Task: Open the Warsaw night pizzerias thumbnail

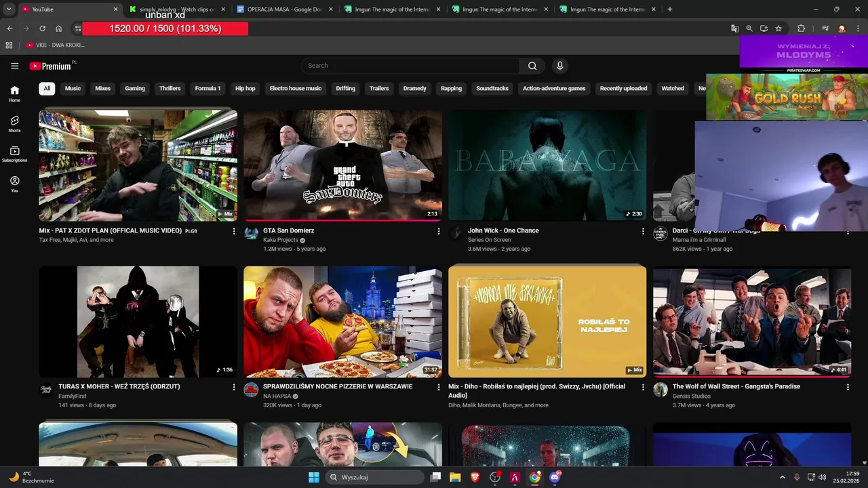Action: tap(342, 321)
